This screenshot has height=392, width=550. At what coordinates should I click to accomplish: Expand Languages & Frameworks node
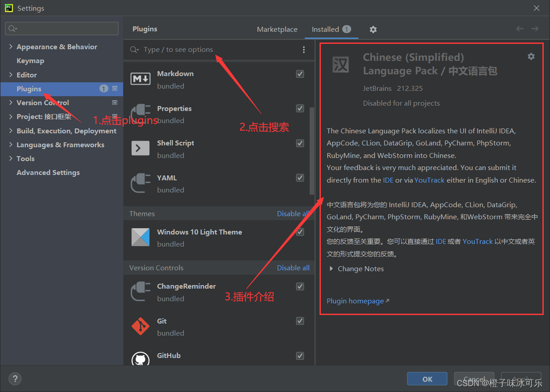click(x=11, y=145)
